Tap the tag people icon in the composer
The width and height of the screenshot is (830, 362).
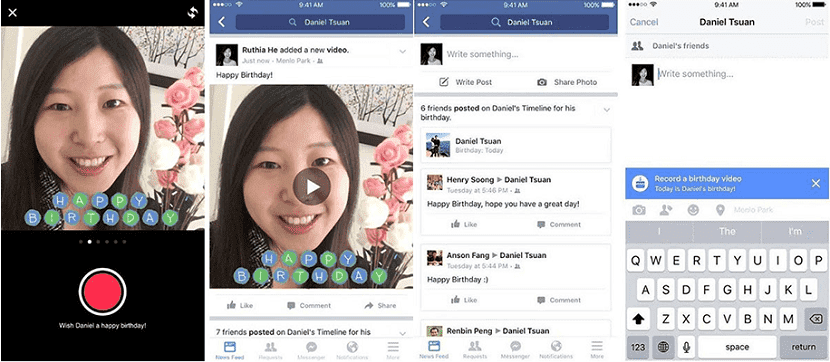point(666,210)
